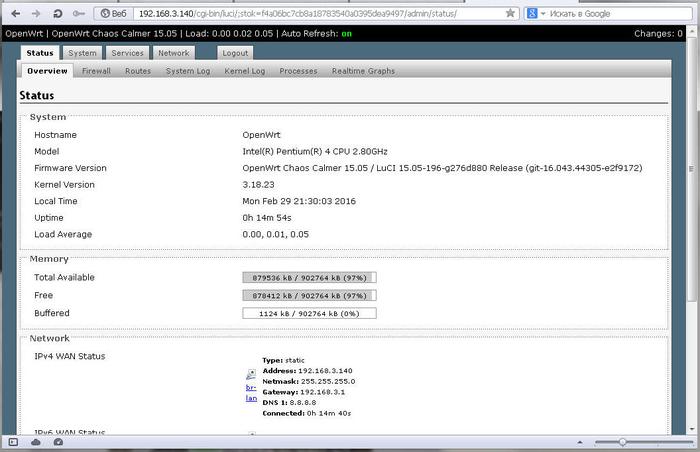Click the cloud sync icon in the status bar

point(34,442)
